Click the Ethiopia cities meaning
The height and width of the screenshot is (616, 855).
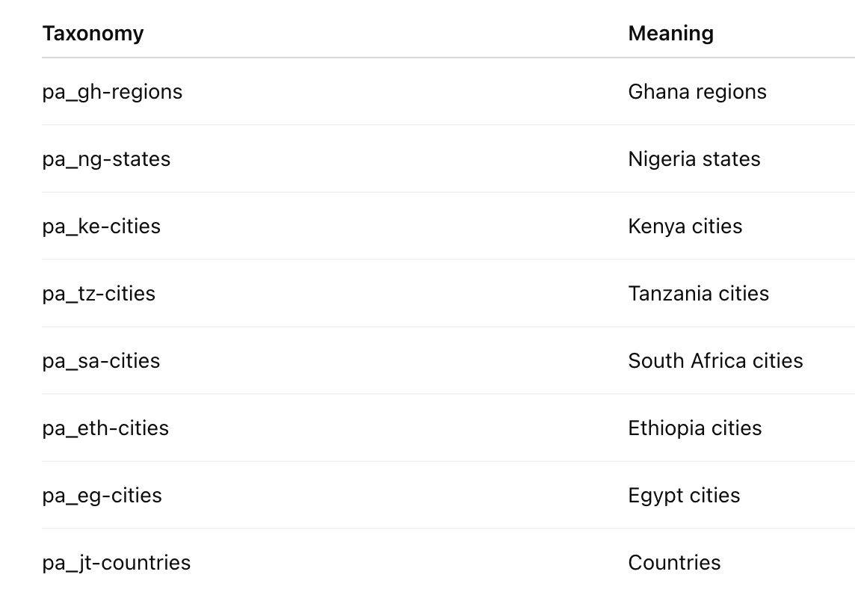click(695, 428)
